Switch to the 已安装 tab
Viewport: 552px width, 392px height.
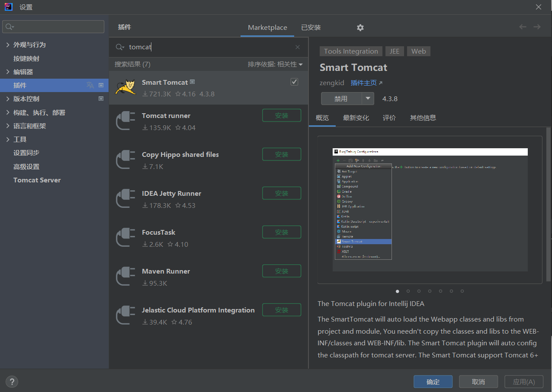pos(311,27)
